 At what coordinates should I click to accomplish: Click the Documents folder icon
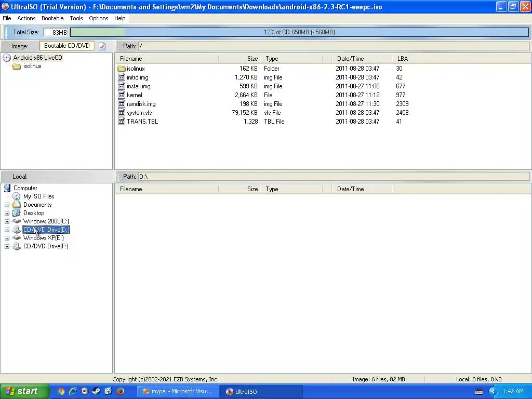click(x=16, y=205)
